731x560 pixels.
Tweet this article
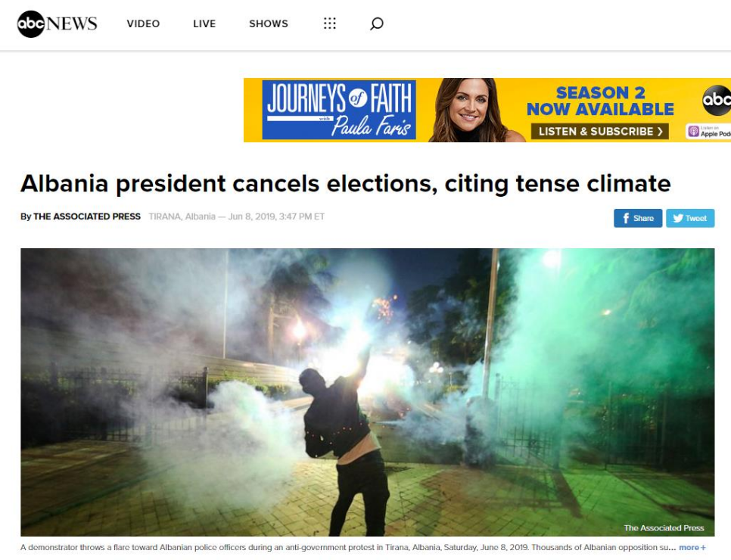(x=690, y=218)
